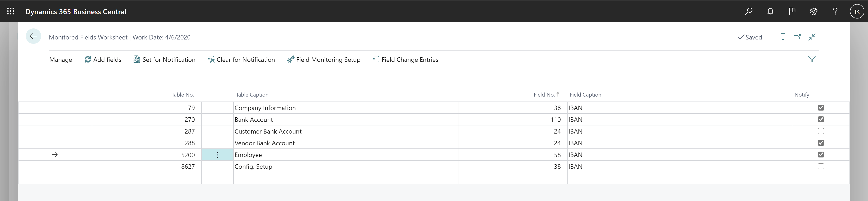Click the empty new-row Table No. field
868x201 pixels.
[x=146, y=178]
